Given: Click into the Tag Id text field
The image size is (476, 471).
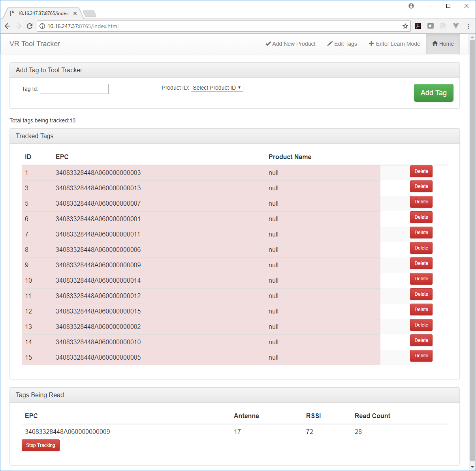Looking at the screenshot, I should point(74,89).
